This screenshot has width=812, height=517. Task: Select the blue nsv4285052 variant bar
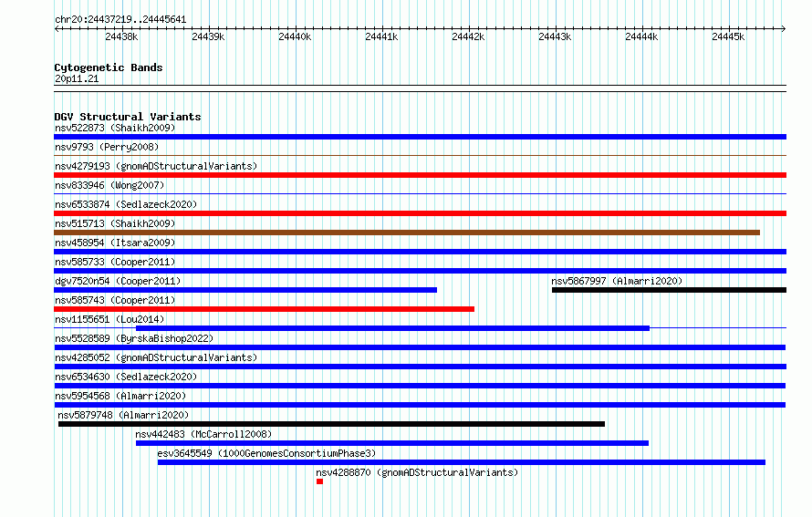coord(420,367)
